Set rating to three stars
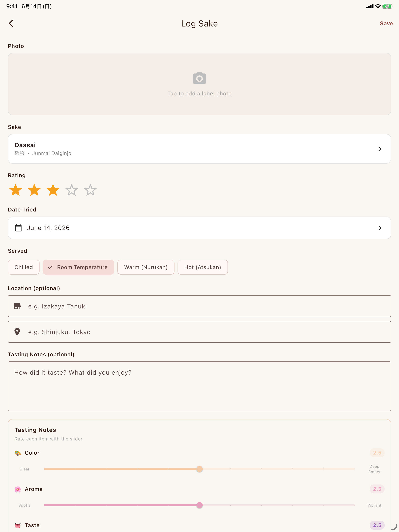399x532 pixels. pos(53,190)
